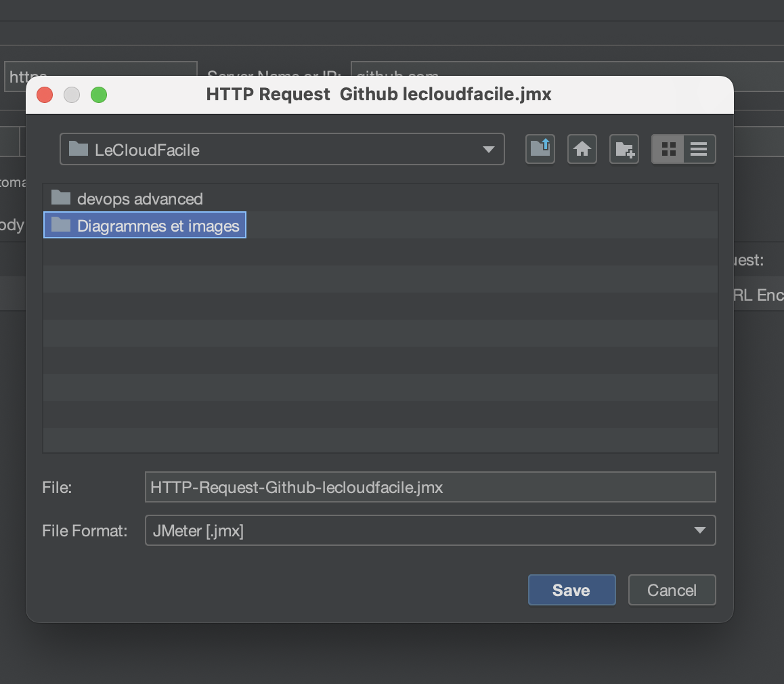Expand the File Format JMeter dropdown
This screenshot has width=784, height=684.
click(x=430, y=531)
